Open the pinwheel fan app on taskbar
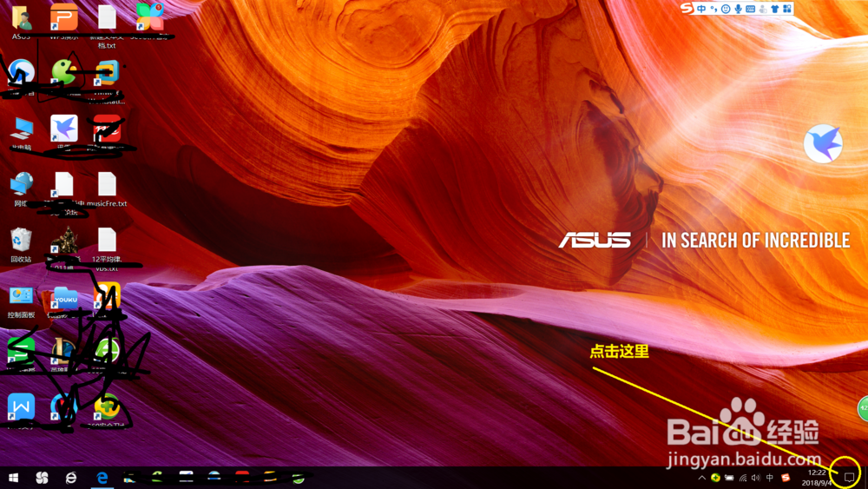The width and height of the screenshot is (868, 489). (42, 478)
